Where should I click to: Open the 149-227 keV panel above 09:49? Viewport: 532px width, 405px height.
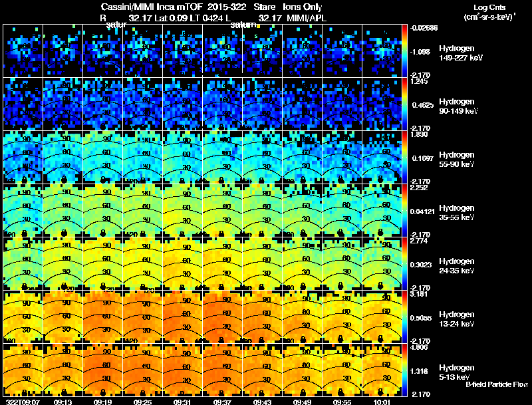[x=302, y=51]
